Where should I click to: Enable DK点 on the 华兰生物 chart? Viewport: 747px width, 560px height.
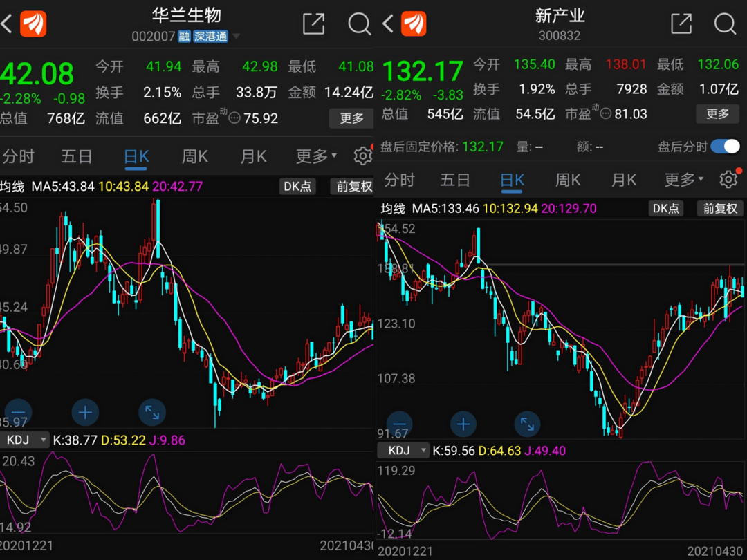[297, 187]
